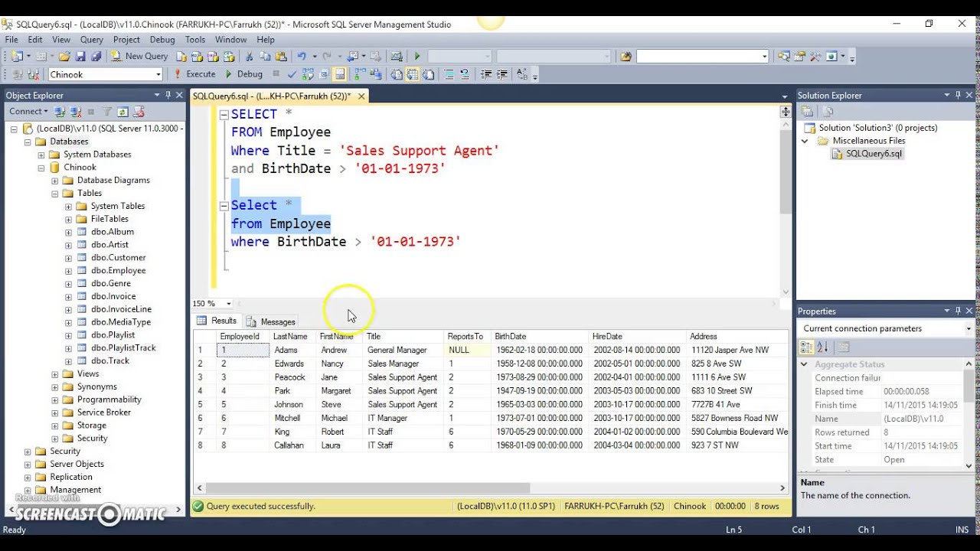Click Disconnect icon in Object Explorer
The width and height of the screenshot is (980, 551).
tap(74, 112)
